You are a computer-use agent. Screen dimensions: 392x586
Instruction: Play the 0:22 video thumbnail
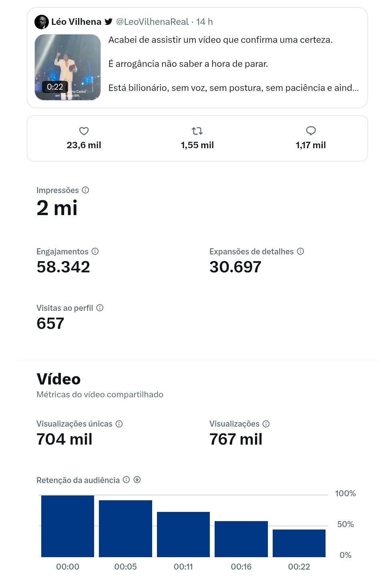pos(68,67)
